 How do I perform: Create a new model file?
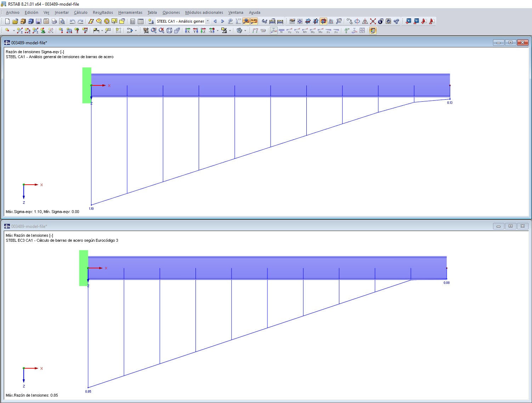[x=7, y=21]
